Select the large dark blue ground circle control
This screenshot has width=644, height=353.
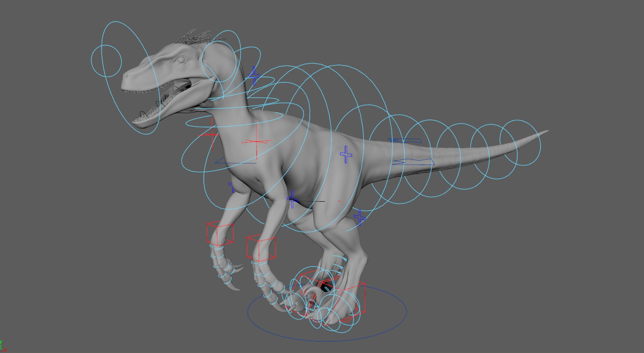coord(327,313)
